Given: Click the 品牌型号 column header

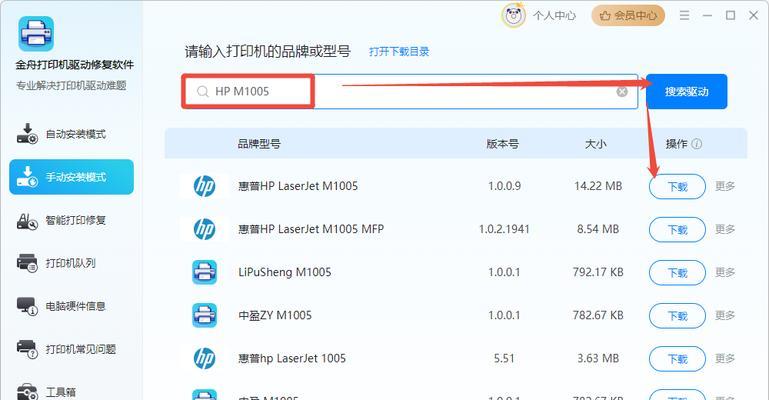Looking at the screenshot, I should (259, 144).
